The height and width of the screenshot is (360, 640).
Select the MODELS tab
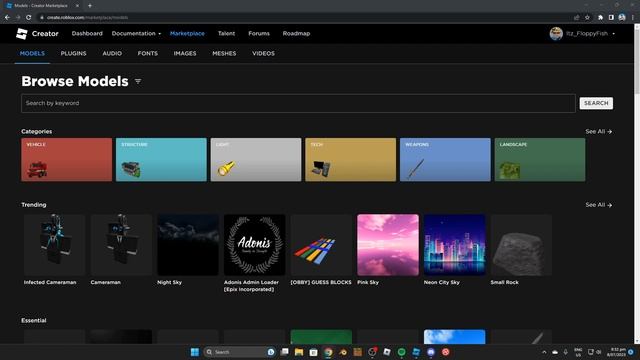coord(32,53)
